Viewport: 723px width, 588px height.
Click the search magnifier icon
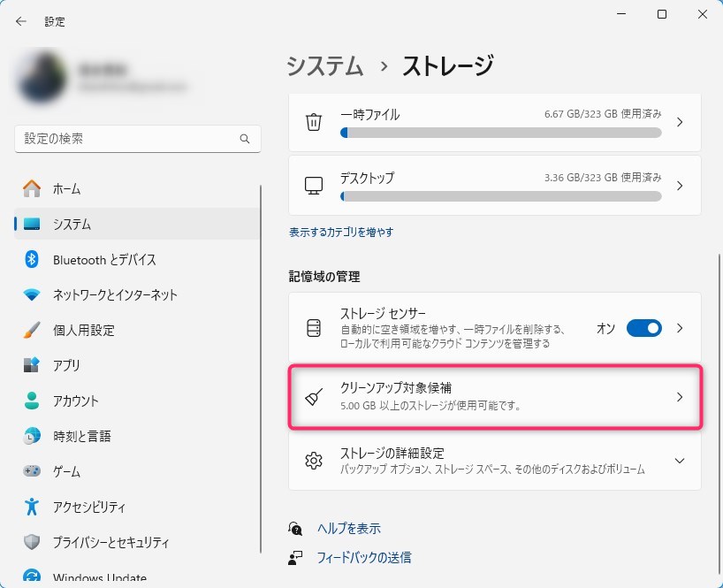coord(245,140)
